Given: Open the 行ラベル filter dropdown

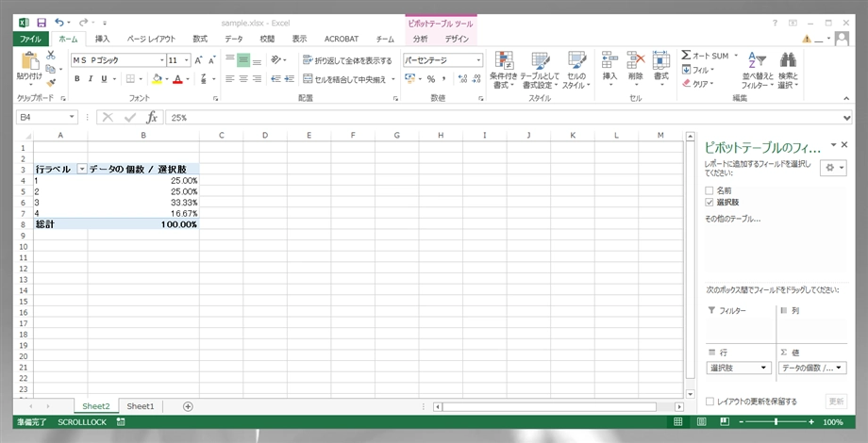Looking at the screenshot, I should tap(82, 170).
